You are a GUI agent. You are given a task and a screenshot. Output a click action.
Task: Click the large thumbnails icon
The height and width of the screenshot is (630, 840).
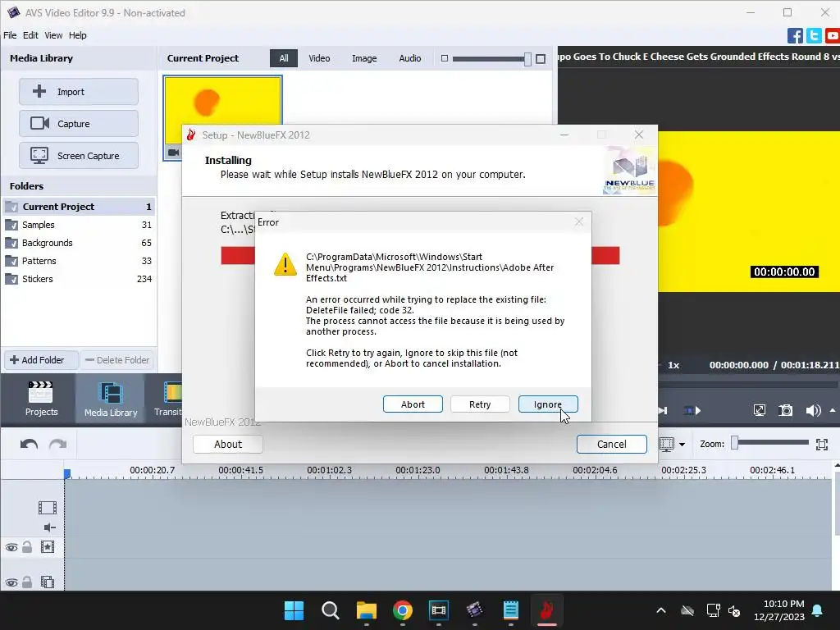coord(541,59)
